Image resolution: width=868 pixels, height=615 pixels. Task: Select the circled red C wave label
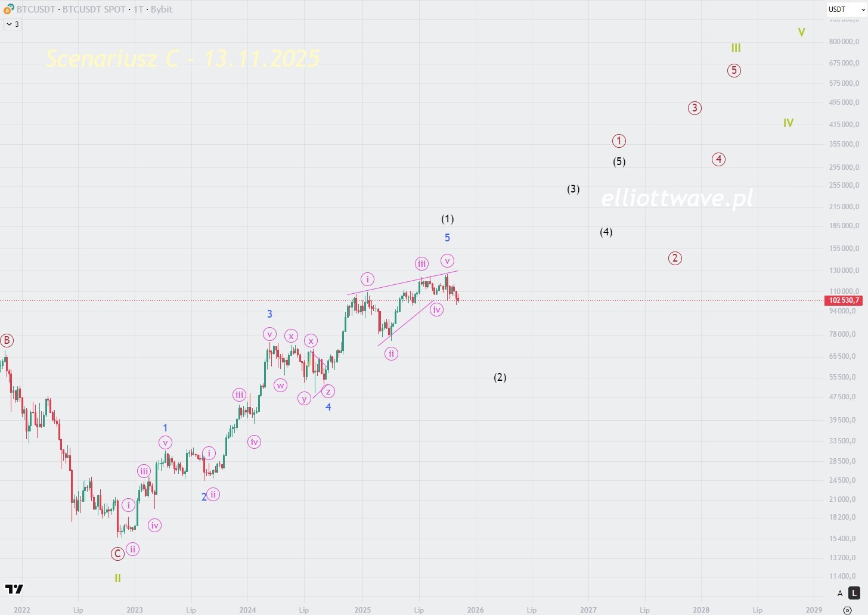pos(117,554)
